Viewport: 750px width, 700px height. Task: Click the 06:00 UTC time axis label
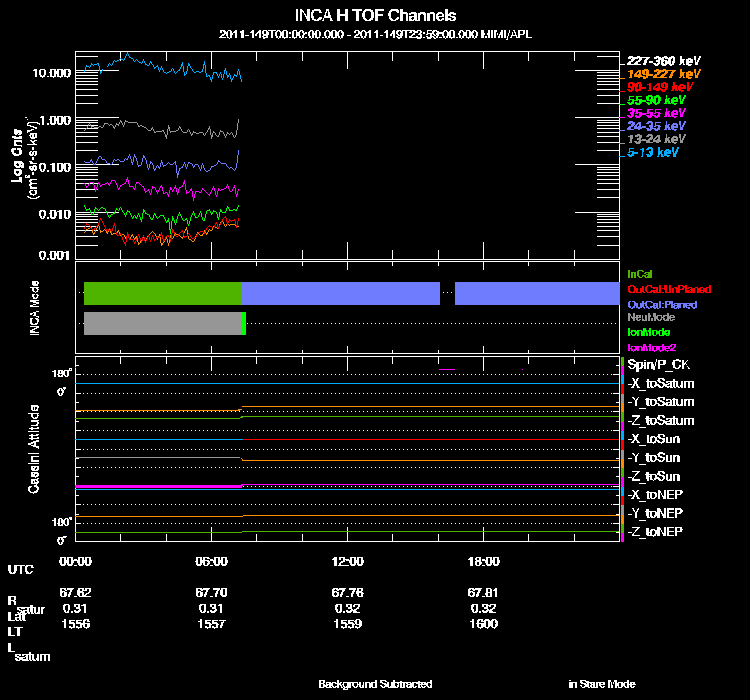[211, 561]
